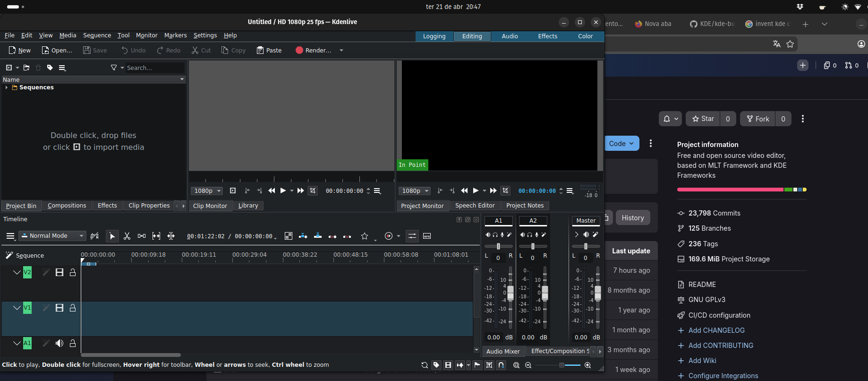This screenshot has width=868, height=381.
Task: Switch to the Color workspace layout
Action: (x=585, y=36)
